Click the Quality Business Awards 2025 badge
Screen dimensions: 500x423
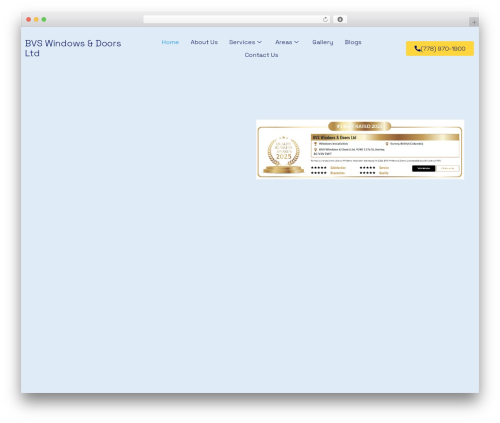[x=284, y=155]
